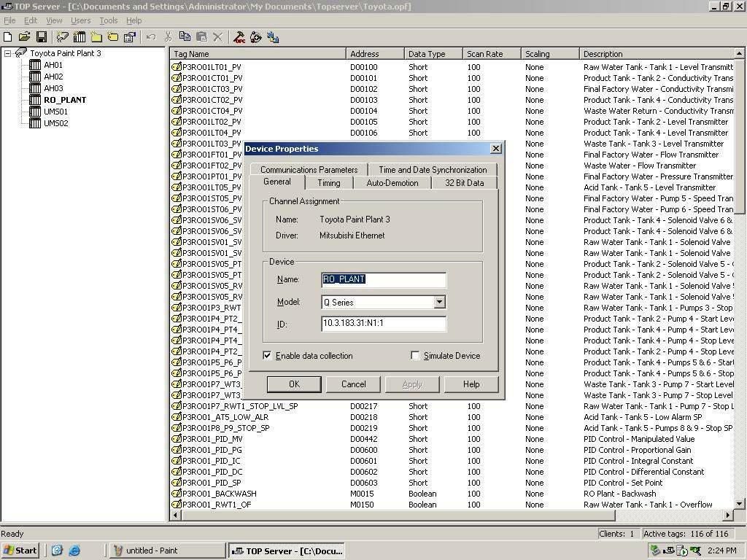Screen dimensions: 747x560
Task: Open the Tools menu
Action: (x=109, y=20)
